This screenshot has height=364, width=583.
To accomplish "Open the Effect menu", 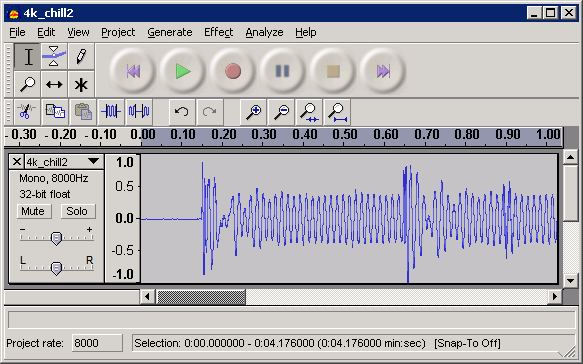I will tap(219, 32).
